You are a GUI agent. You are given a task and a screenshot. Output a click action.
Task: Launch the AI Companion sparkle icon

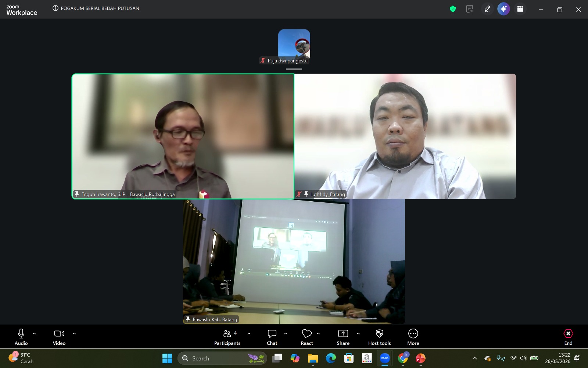(503, 9)
